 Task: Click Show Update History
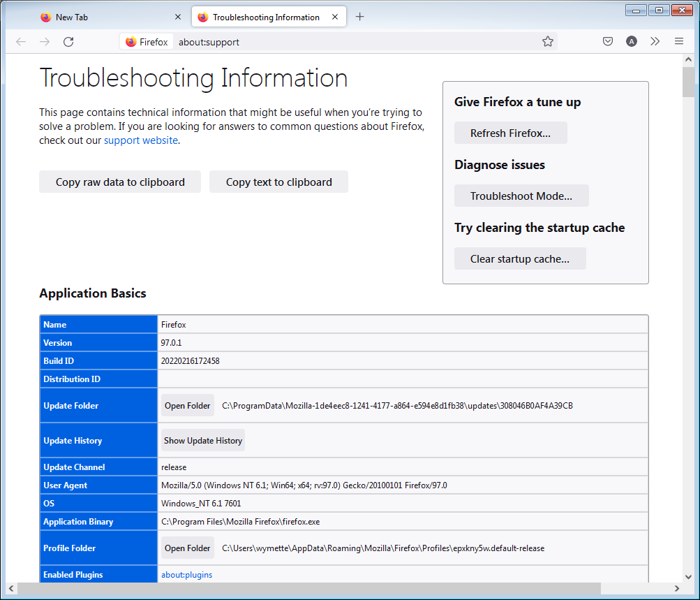point(203,441)
